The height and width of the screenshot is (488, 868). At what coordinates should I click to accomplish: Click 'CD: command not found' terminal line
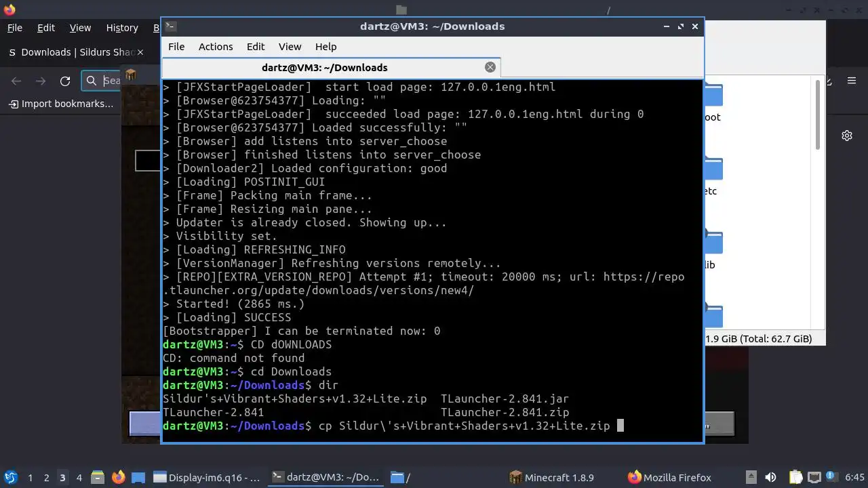[x=234, y=358]
